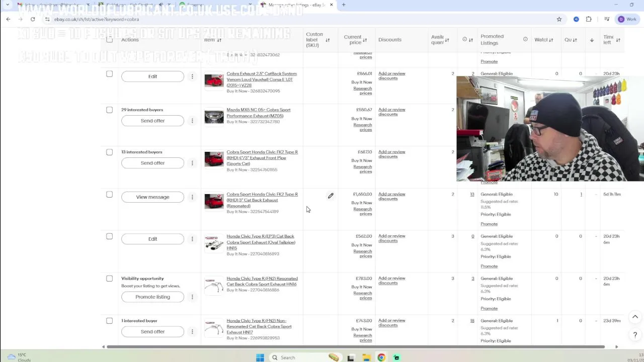
Task: Tick checkbox for Civic FK2 Front Pipe listing
Action: pos(109,152)
